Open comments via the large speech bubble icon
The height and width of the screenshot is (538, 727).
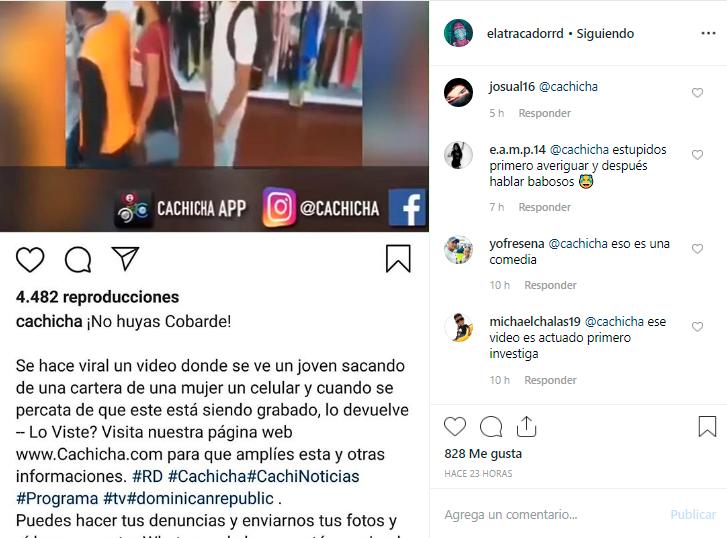pos(78,259)
